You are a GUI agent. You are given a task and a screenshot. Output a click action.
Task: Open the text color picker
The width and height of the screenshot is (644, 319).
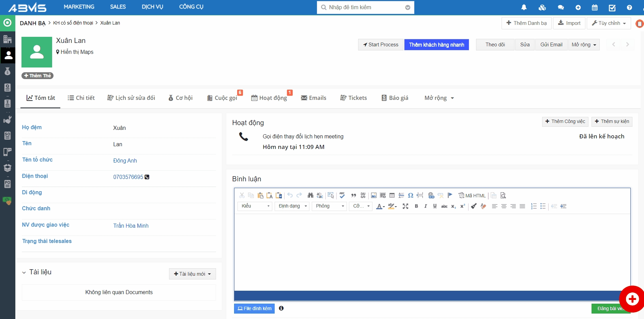380,206
